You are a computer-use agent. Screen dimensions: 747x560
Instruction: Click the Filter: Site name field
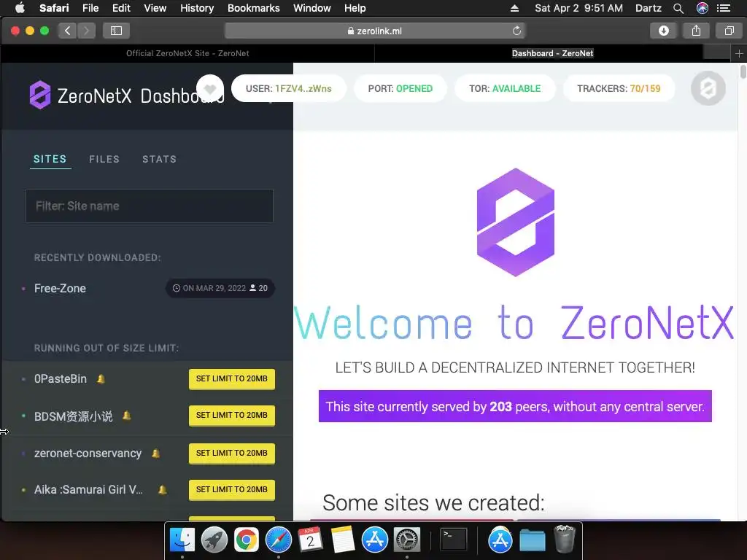coord(150,206)
